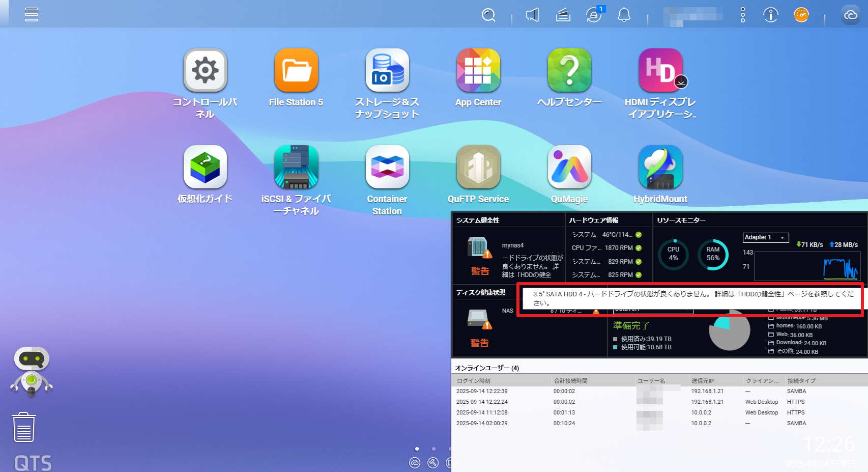Sort by ログイン時刻 column header
Image resolution: width=868 pixels, height=472 pixels.
(x=502, y=381)
